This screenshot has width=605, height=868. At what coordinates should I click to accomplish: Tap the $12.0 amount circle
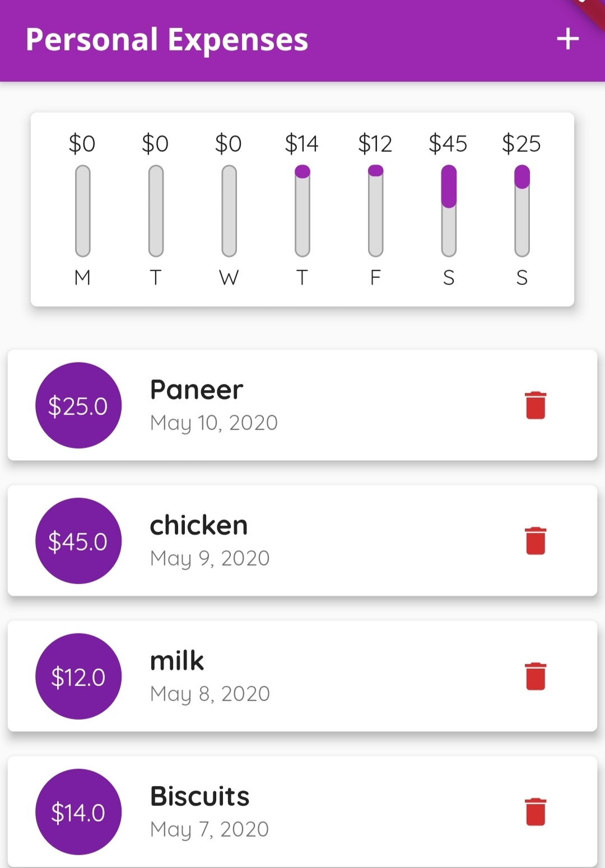78,676
